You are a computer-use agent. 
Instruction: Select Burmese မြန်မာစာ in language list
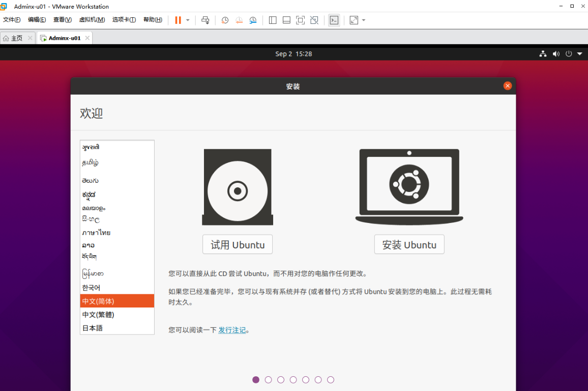pos(117,273)
